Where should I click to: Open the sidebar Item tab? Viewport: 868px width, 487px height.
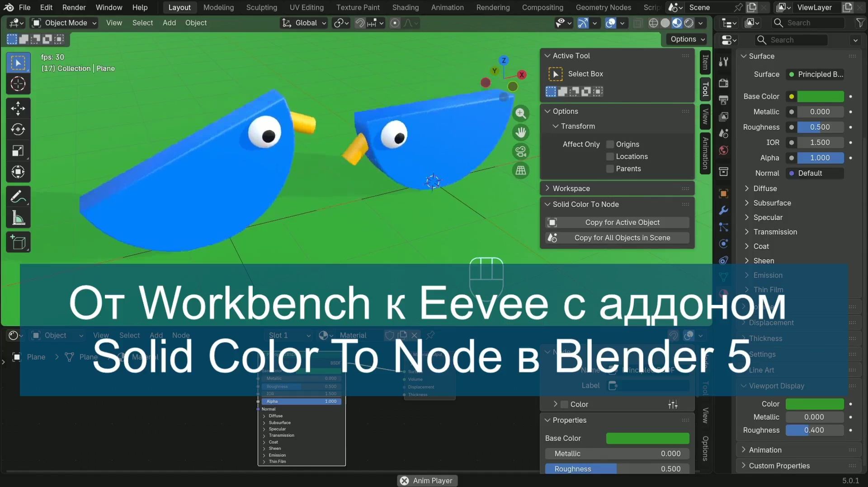(705, 63)
